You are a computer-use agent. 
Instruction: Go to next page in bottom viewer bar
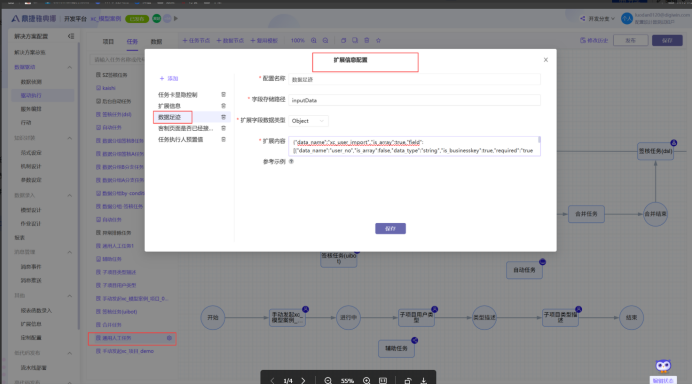coord(303,380)
